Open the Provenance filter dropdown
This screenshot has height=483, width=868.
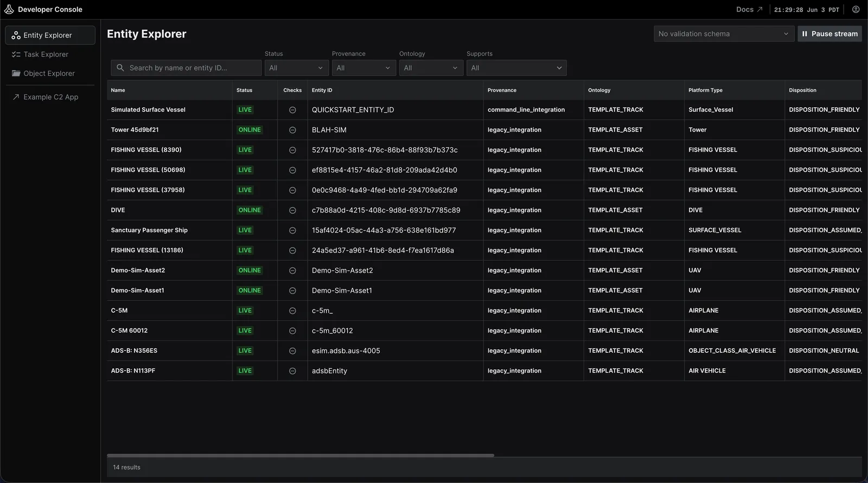pyautogui.click(x=364, y=68)
